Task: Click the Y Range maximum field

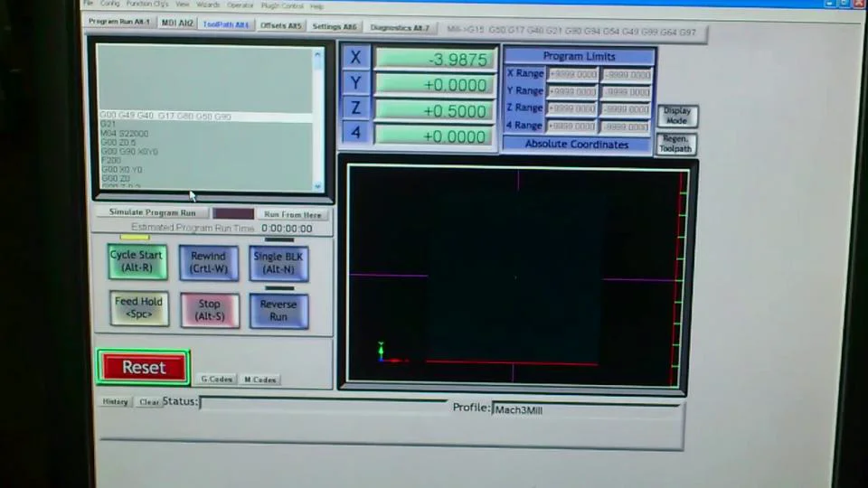Action: click(x=572, y=91)
